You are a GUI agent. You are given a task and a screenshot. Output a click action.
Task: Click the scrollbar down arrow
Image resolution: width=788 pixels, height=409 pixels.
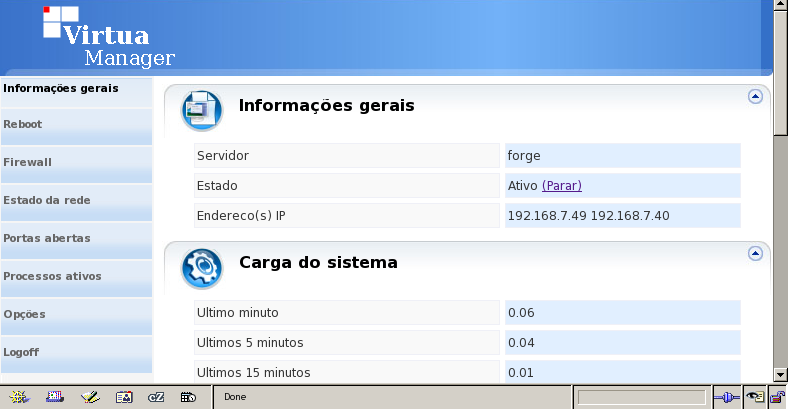[780, 374]
